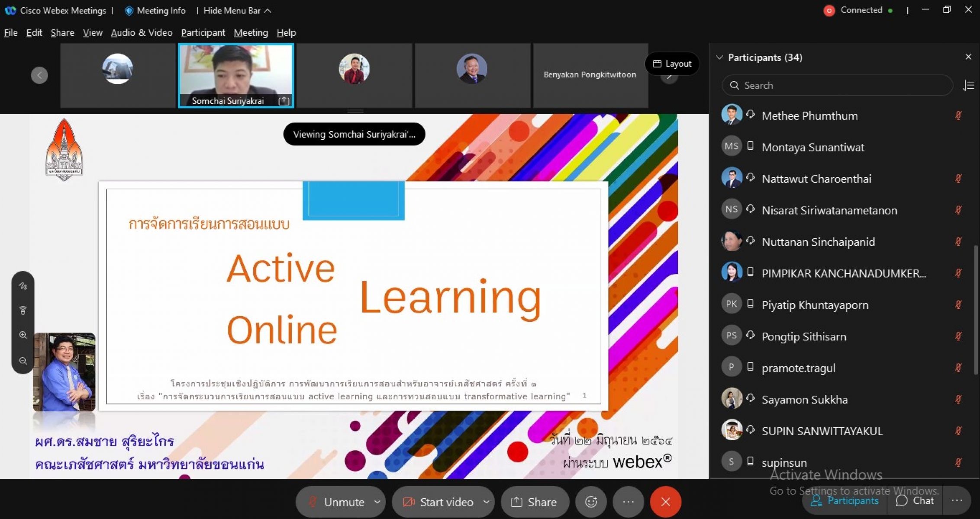Select participant Pongtip Sithisarn
The width and height of the screenshot is (980, 519).
842,336
